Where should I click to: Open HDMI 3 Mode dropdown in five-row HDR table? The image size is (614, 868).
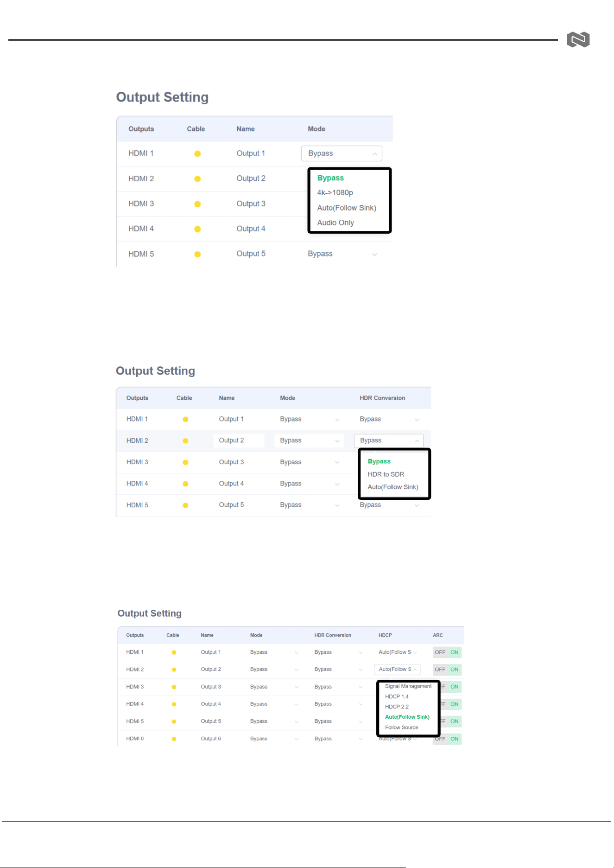[310, 462]
